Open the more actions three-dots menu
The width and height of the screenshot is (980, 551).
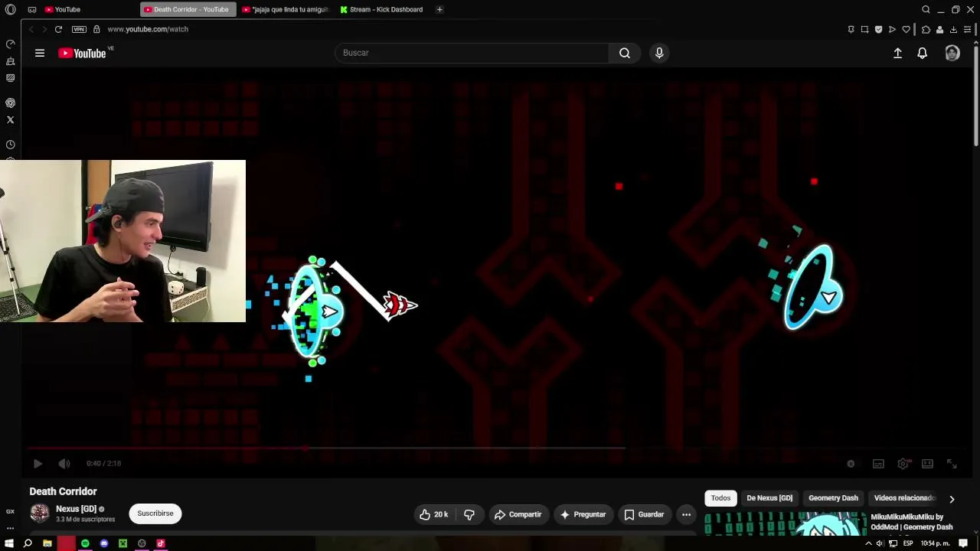click(x=686, y=514)
